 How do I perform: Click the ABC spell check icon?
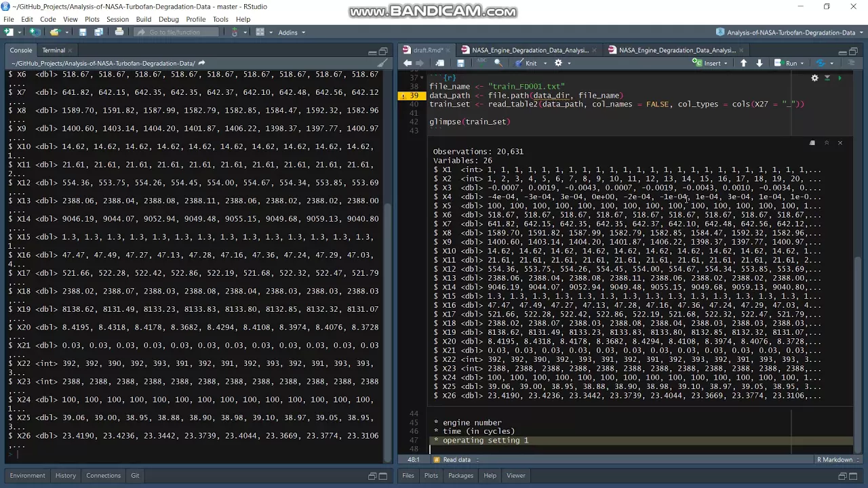[x=482, y=62]
